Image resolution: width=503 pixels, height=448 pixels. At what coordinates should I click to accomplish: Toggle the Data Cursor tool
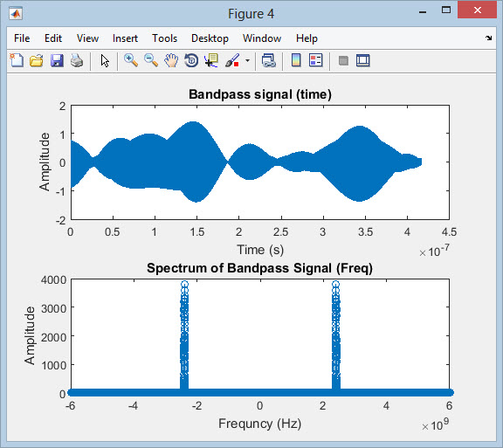211,60
